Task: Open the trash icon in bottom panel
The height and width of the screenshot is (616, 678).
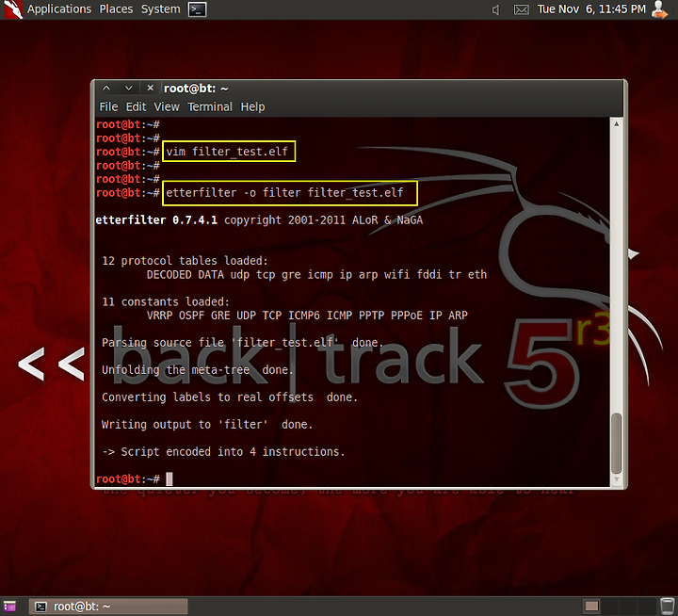Action: (x=668, y=606)
